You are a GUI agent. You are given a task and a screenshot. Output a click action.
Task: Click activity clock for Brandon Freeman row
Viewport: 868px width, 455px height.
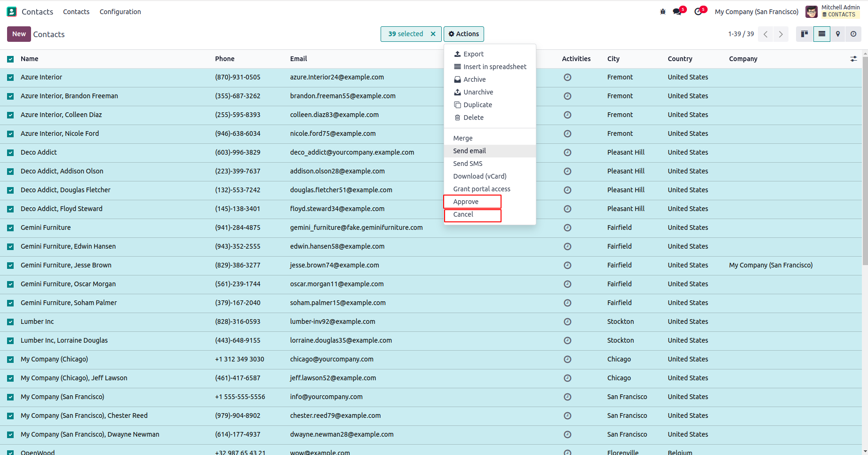click(x=567, y=96)
